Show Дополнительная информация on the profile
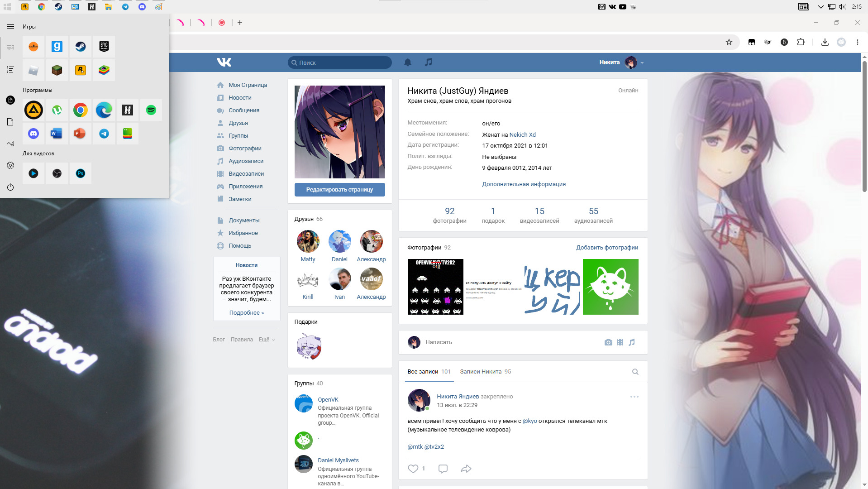868x489 pixels. pos(524,184)
